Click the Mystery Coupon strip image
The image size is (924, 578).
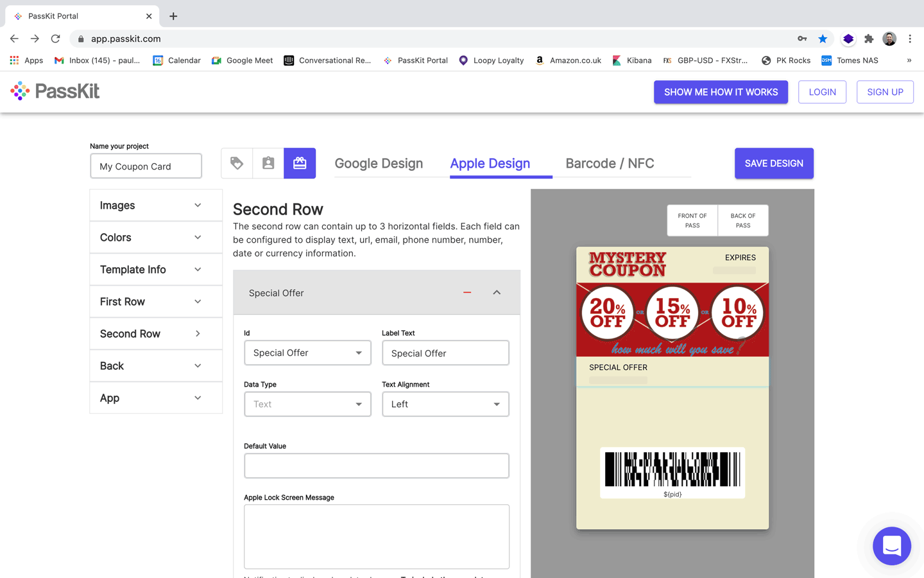[x=672, y=320]
